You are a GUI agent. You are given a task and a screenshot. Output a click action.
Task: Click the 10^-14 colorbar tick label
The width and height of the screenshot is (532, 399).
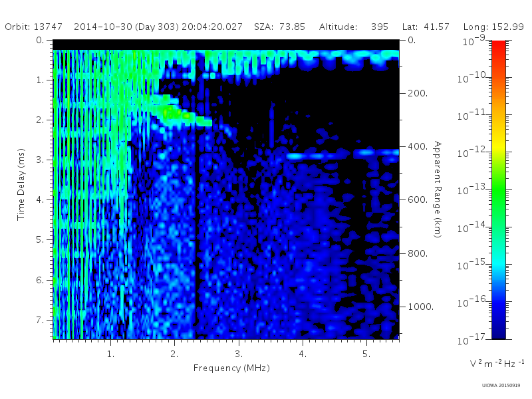473,227
